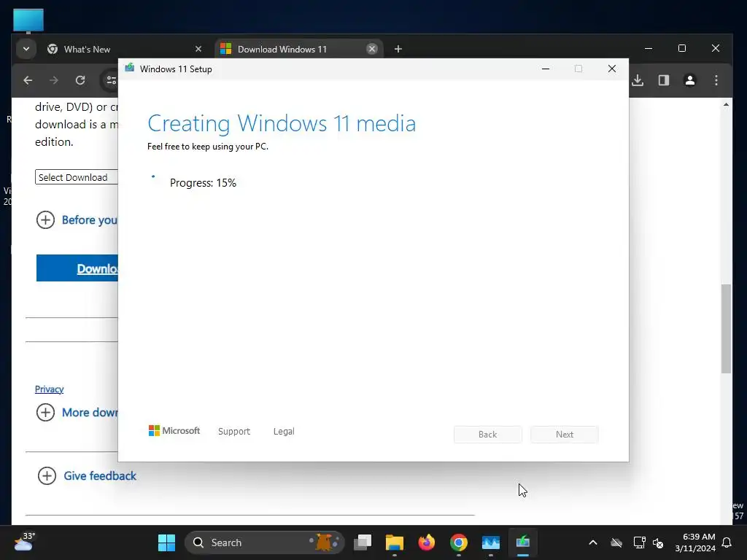Close the Windows 11 Setup window
The height and width of the screenshot is (560, 747).
coord(612,69)
